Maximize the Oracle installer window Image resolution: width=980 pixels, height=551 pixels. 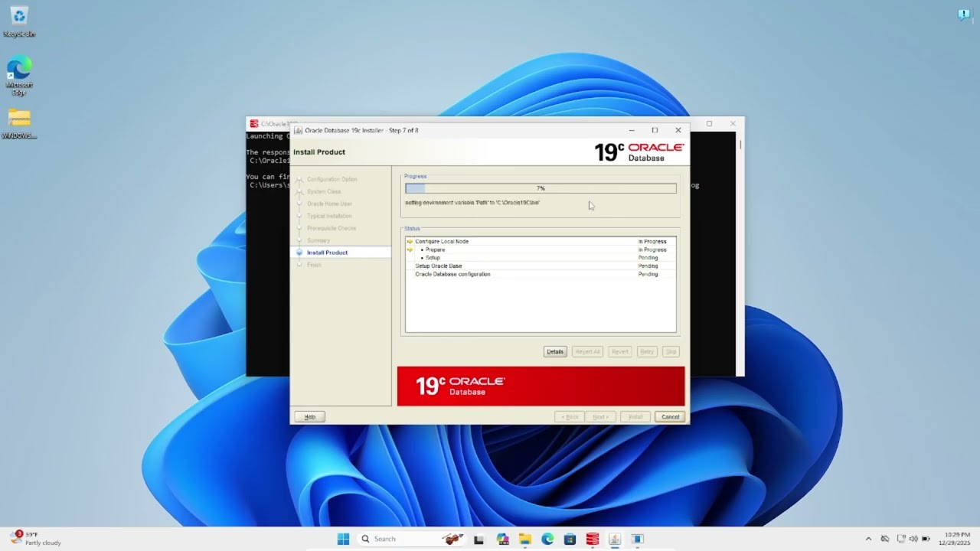pyautogui.click(x=655, y=130)
